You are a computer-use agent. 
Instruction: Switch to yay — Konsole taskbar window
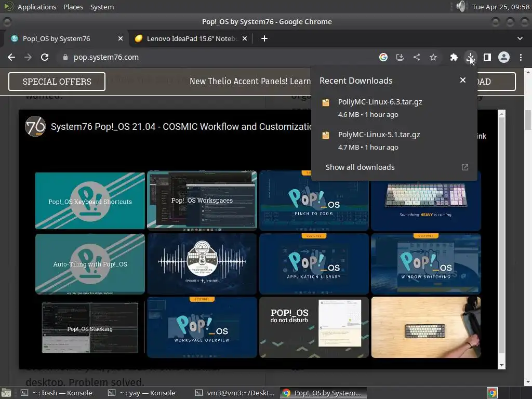pyautogui.click(x=142, y=393)
